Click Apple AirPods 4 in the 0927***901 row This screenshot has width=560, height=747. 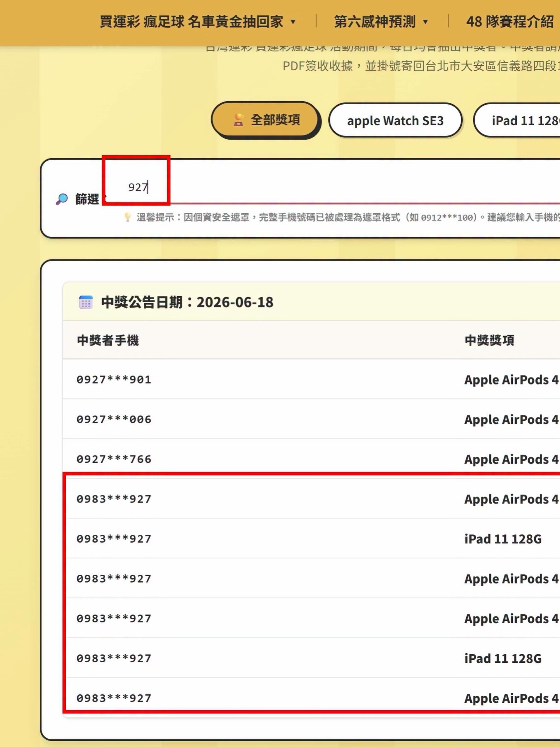pyautogui.click(x=511, y=380)
